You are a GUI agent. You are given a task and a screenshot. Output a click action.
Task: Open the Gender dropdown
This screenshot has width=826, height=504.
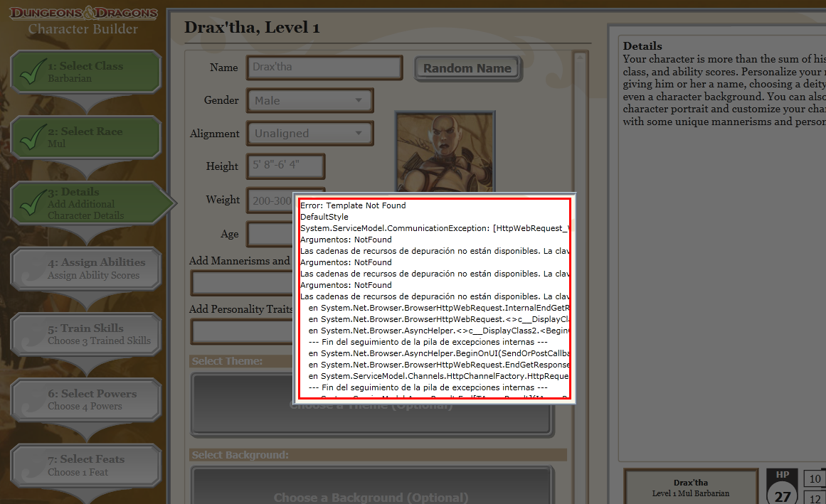[x=309, y=100]
